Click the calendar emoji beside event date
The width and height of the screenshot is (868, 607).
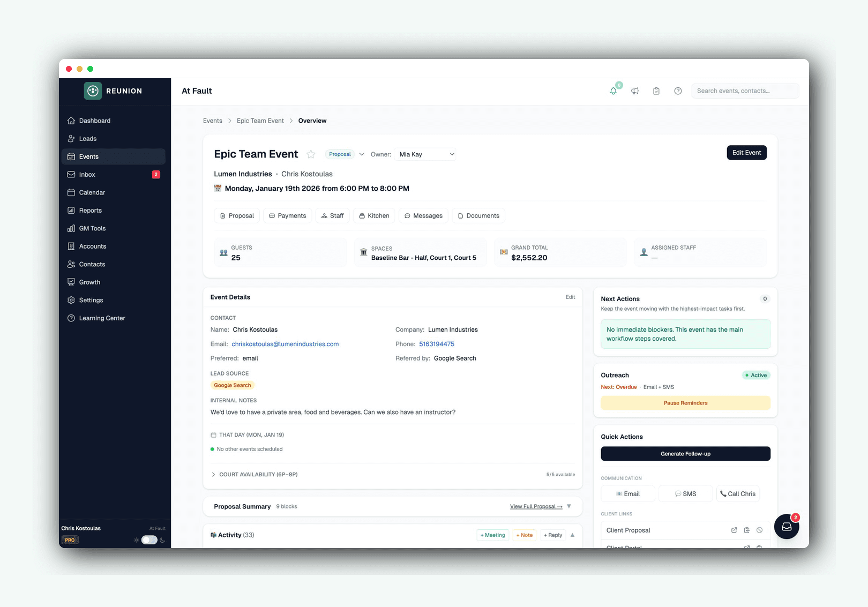218,189
